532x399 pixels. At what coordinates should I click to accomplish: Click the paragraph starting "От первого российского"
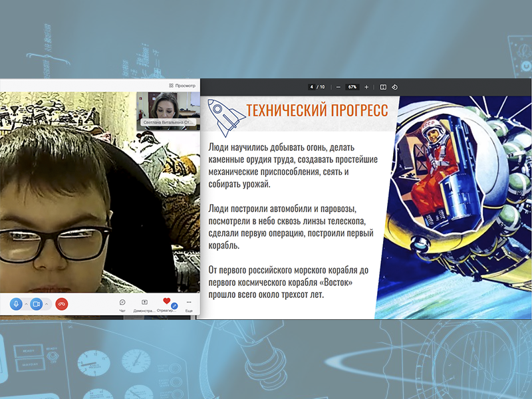(289, 282)
